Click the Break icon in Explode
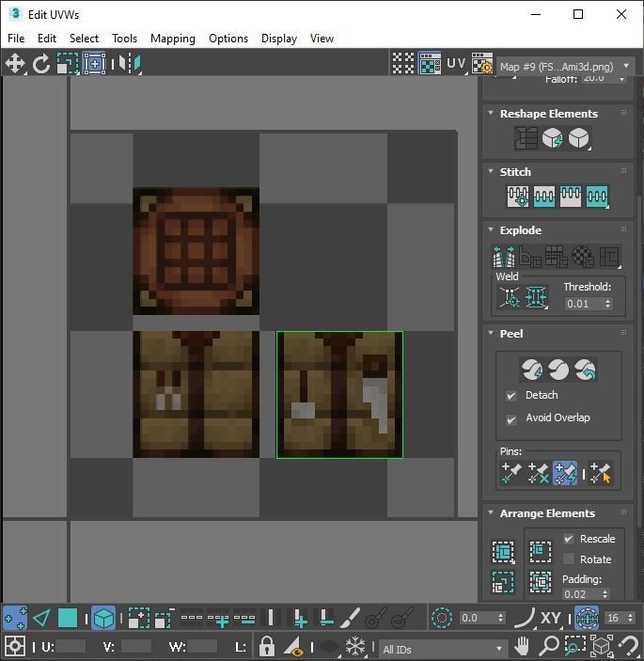 point(504,257)
